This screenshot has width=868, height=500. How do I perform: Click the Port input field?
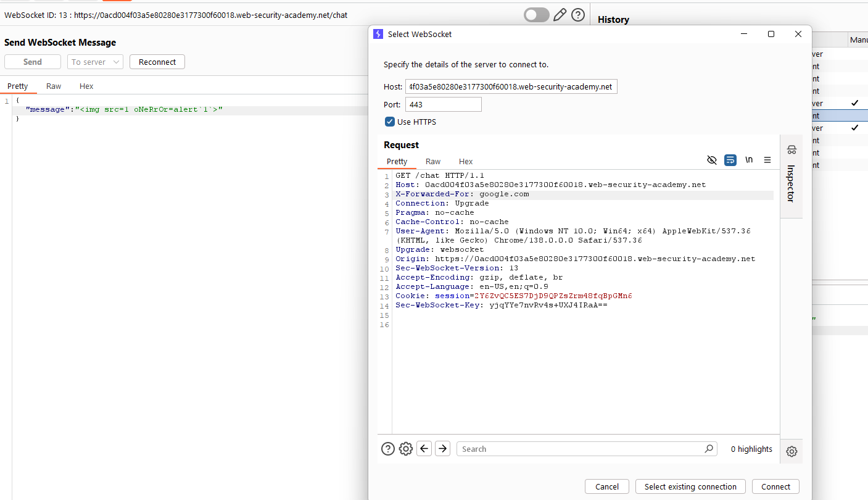pos(443,104)
